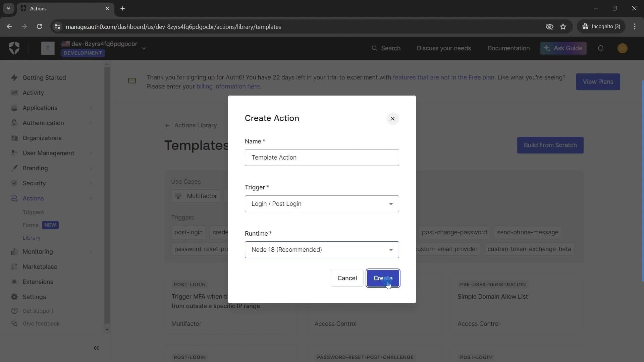
Task: Filter by post-login trigger tag
Action: [x=189, y=232]
